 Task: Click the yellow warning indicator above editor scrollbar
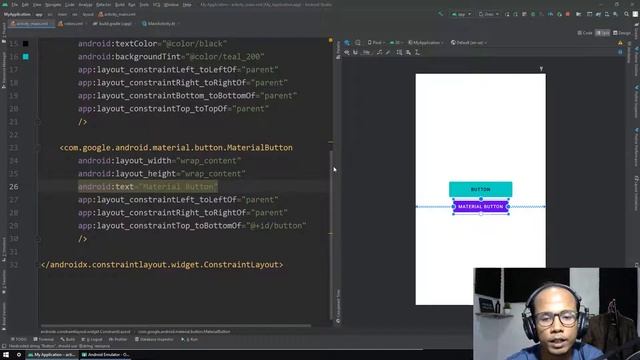330,40
